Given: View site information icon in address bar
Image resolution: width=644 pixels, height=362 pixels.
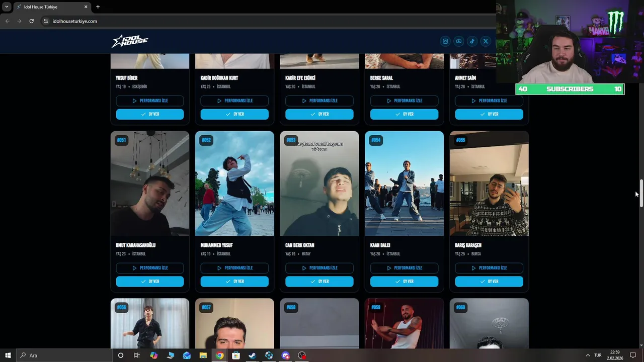Looking at the screenshot, I should click(x=45, y=21).
